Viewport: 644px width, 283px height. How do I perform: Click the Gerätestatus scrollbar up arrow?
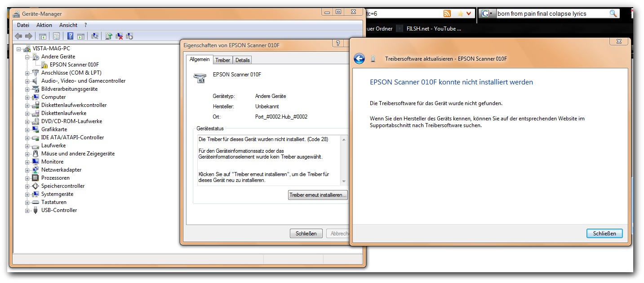tap(344, 140)
